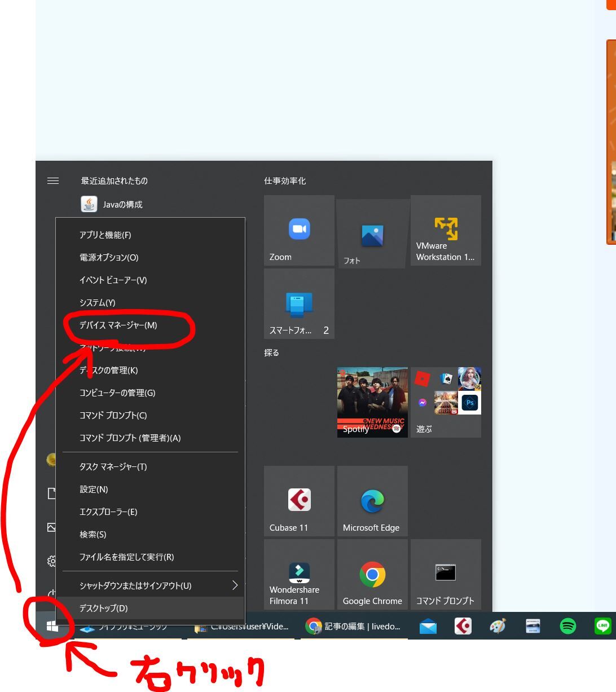Choose 検索(S) menu entry
The width and height of the screenshot is (616, 692).
(x=150, y=534)
